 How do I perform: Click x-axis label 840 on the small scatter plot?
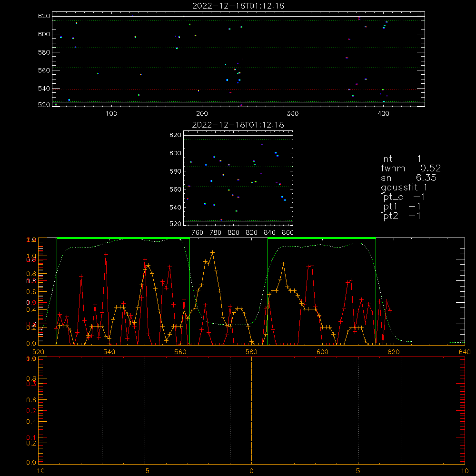click(x=269, y=233)
